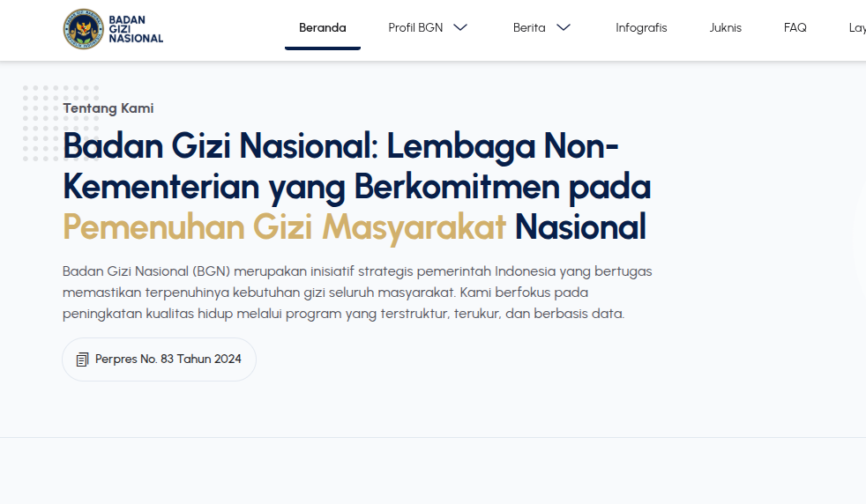Open the Berita menu
The height and width of the screenshot is (504, 866).
(x=529, y=27)
